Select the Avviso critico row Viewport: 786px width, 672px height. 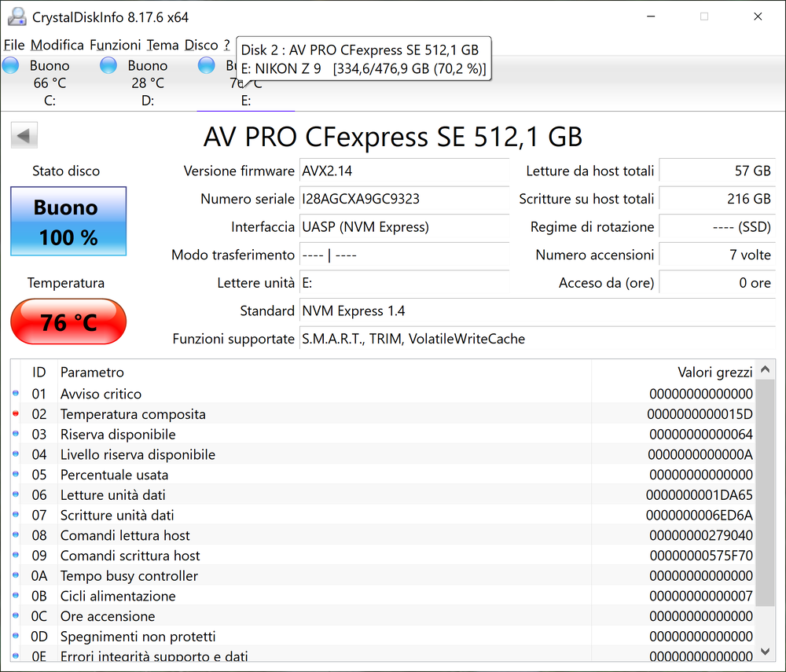(x=383, y=394)
